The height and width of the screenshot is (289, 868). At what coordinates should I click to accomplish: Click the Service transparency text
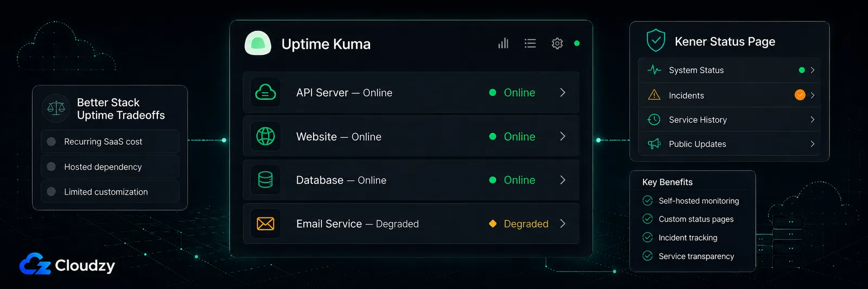(696, 256)
